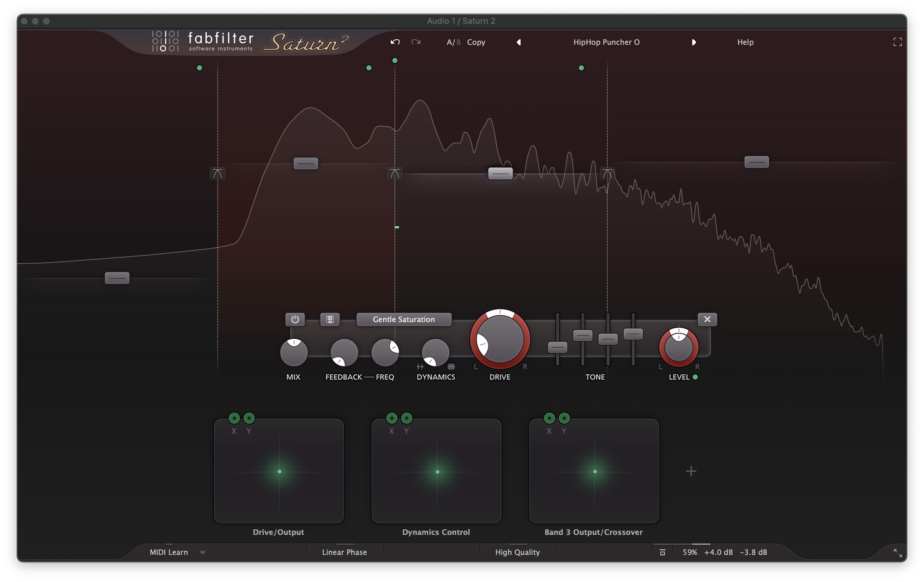Click the Level knob
This screenshot has height=582, width=924.
(x=679, y=347)
